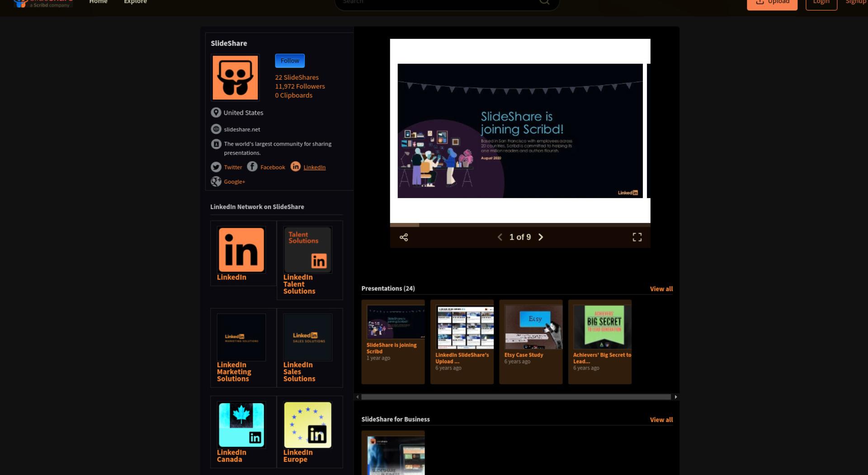Viewport: 868px width, 475px height.
Task: Click the 'Etsy Case Study' title
Action: [524, 355]
